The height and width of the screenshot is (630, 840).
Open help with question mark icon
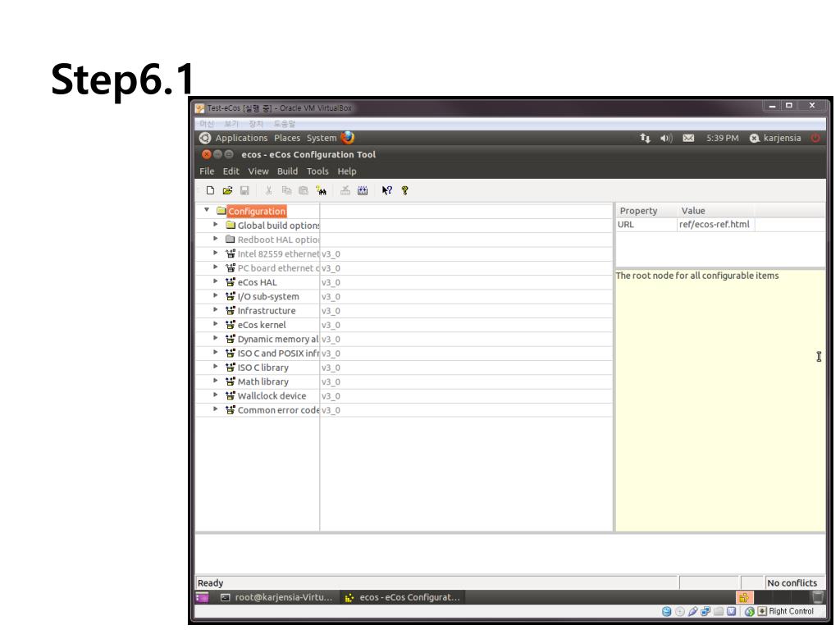405,190
